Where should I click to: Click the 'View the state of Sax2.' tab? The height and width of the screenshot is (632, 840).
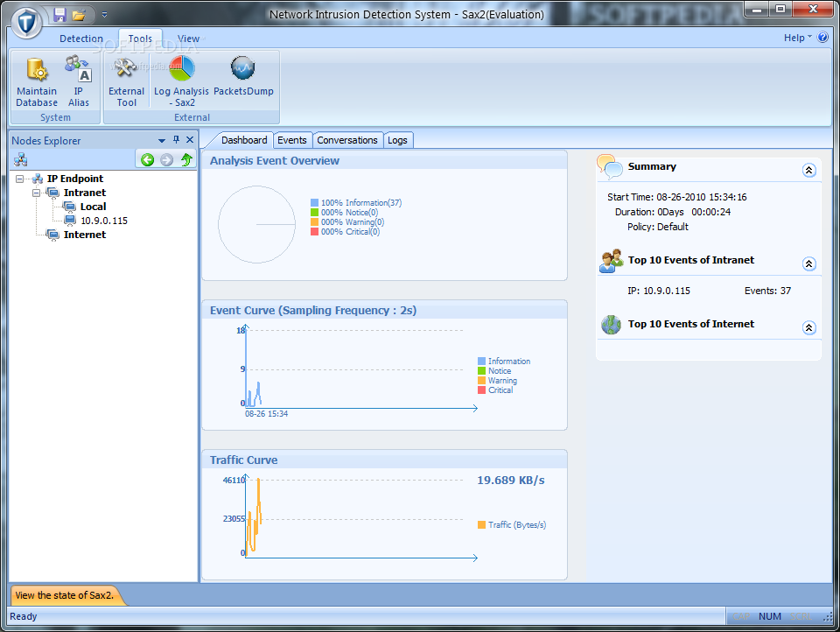tap(64, 595)
